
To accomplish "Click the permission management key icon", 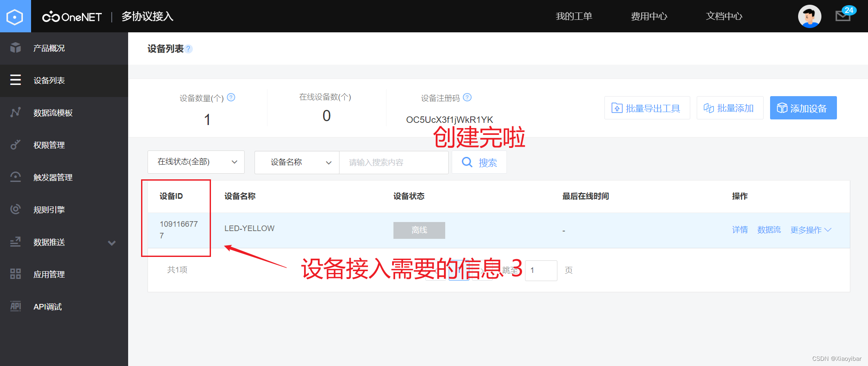I will (16, 145).
